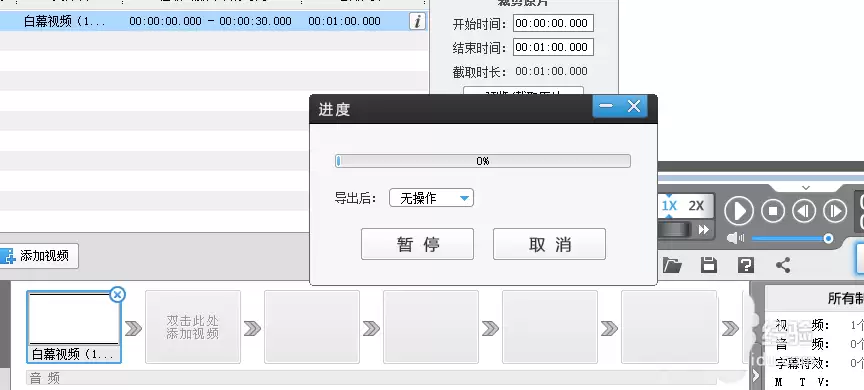Open help via the question mark icon
The image size is (864, 390).
pos(746,265)
